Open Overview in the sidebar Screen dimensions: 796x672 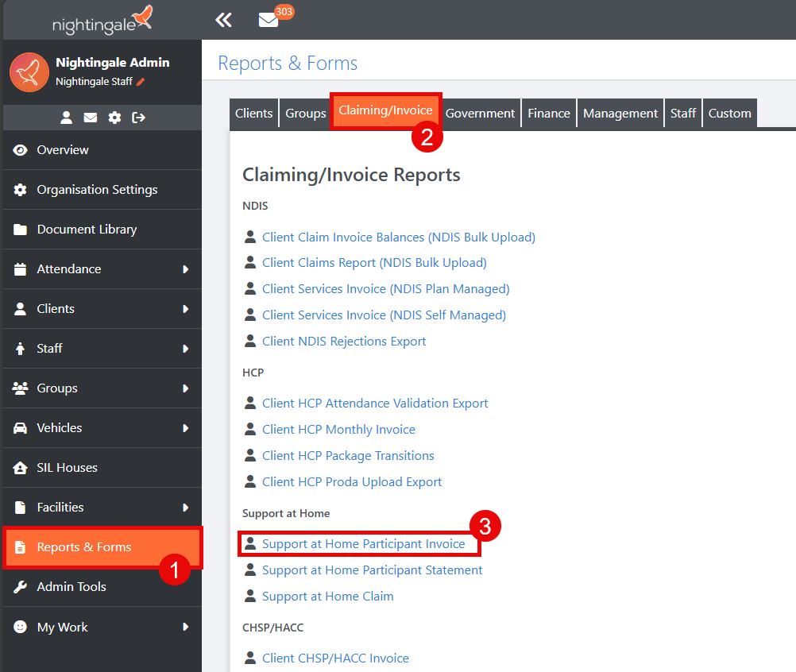[x=102, y=150]
